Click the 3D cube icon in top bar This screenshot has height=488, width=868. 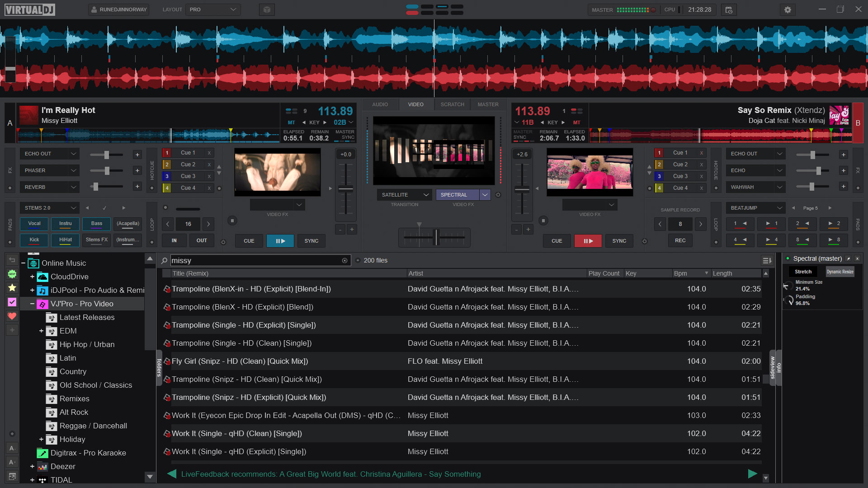pyautogui.click(x=267, y=9)
